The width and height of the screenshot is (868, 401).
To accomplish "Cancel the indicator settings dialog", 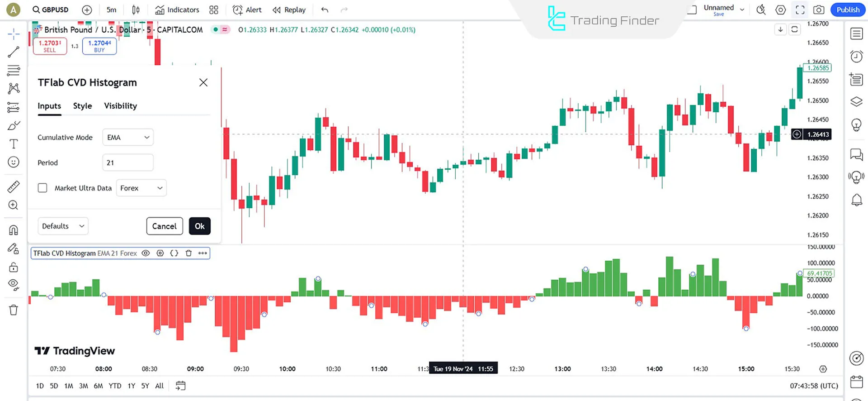I will click(164, 226).
